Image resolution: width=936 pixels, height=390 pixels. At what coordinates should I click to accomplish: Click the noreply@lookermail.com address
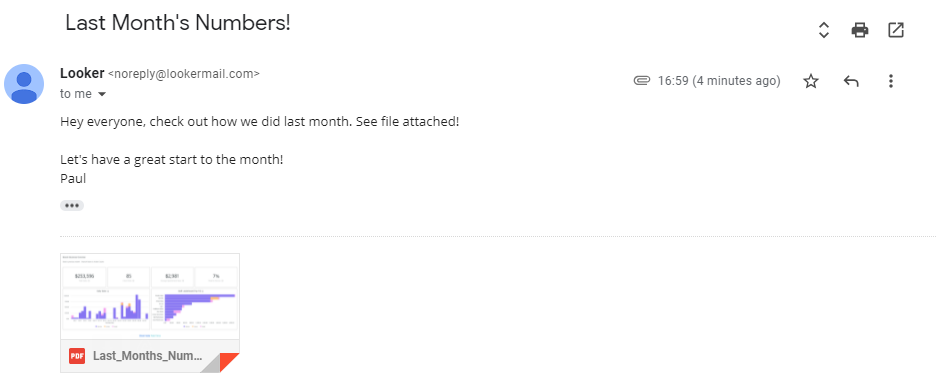pyautogui.click(x=184, y=74)
